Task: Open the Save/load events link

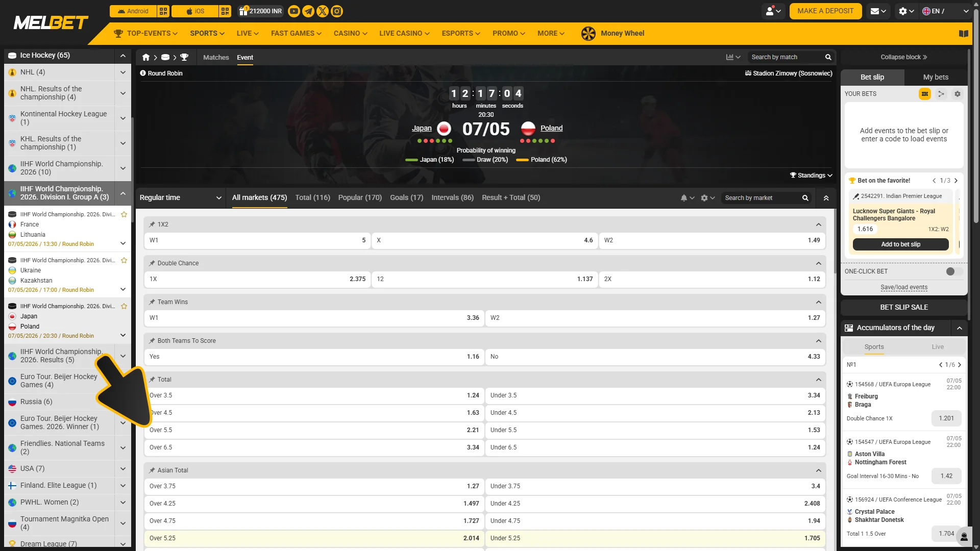Action: (903, 288)
